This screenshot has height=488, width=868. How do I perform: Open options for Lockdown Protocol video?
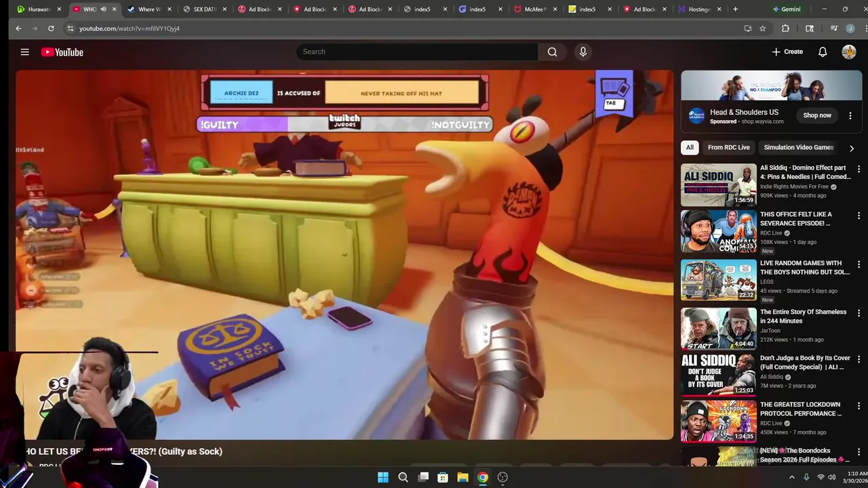pyautogui.click(x=859, y=405)
